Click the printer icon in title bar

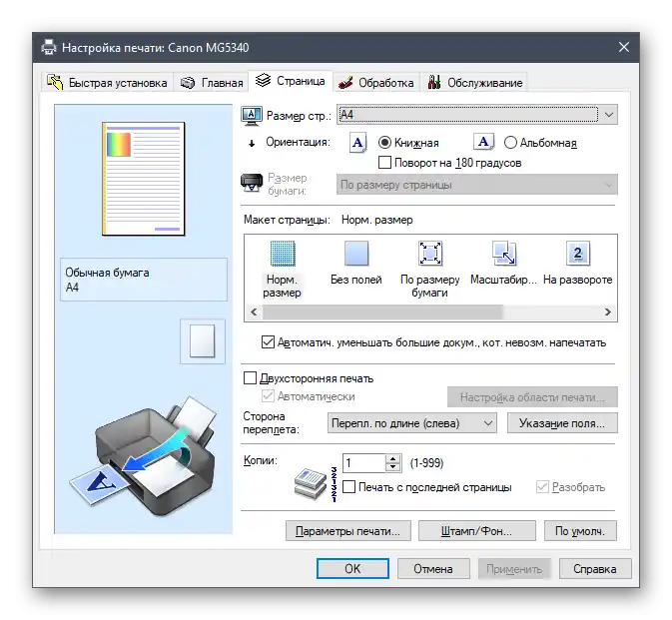(x=49, y=47)
